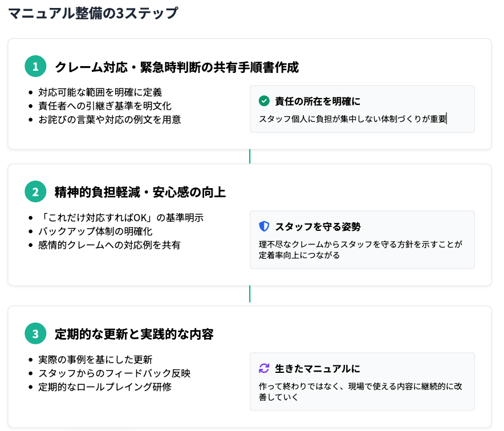Click the マニュアル整備の3ステップ page heading
Screen dimensions: 504x431
tap(93, 13)
